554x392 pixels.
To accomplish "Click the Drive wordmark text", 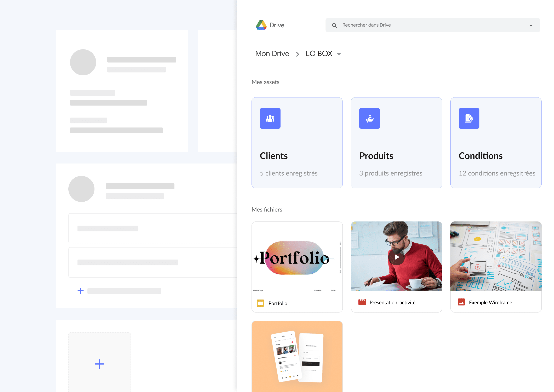I will 277,25.
